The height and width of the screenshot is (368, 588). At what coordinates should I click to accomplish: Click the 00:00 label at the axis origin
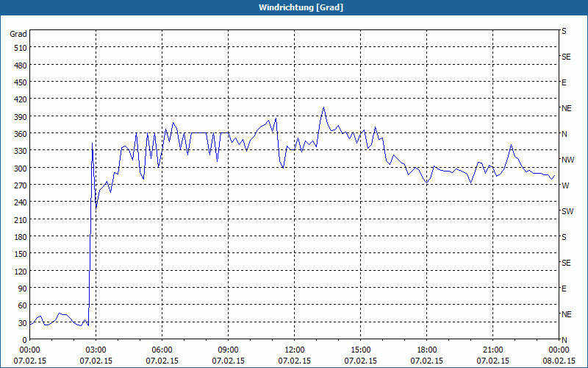tap(29, 350)
